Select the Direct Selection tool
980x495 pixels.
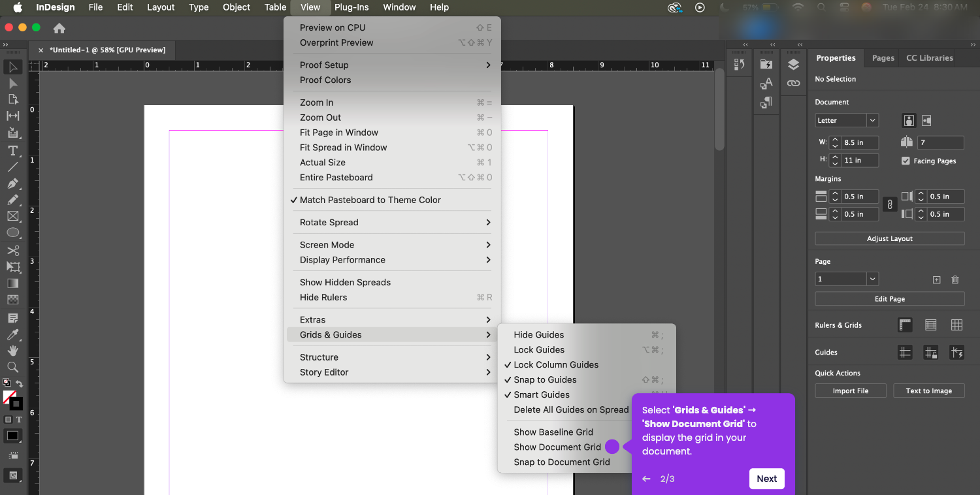point(12,83)
